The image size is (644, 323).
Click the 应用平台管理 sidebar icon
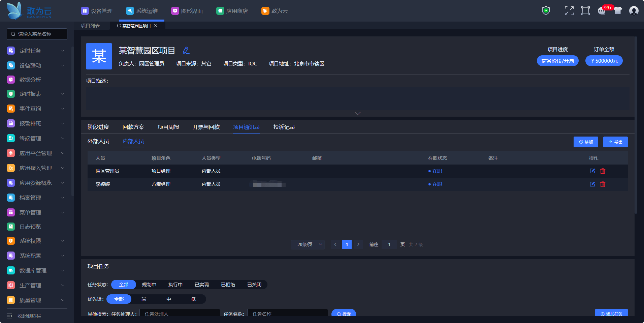click(11, 153)
